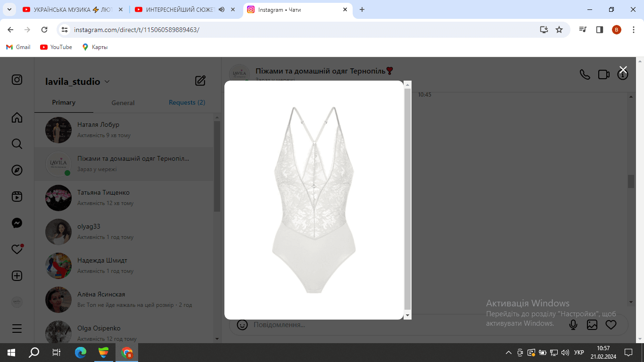Screen dimensions: 644x362
Task: Open Explore compass icon
Action: tap(17, 170)
